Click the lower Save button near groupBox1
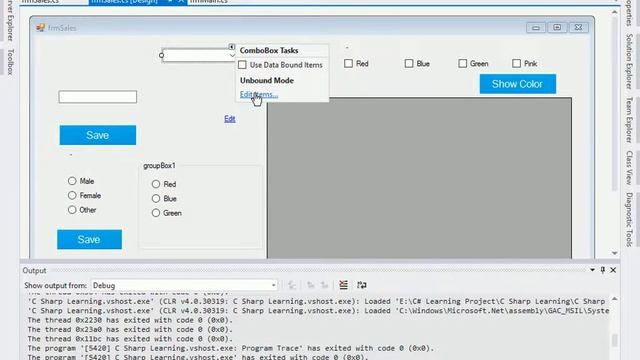Image resolution: width=640 pixels, height=360 pixels. point(89,239)
